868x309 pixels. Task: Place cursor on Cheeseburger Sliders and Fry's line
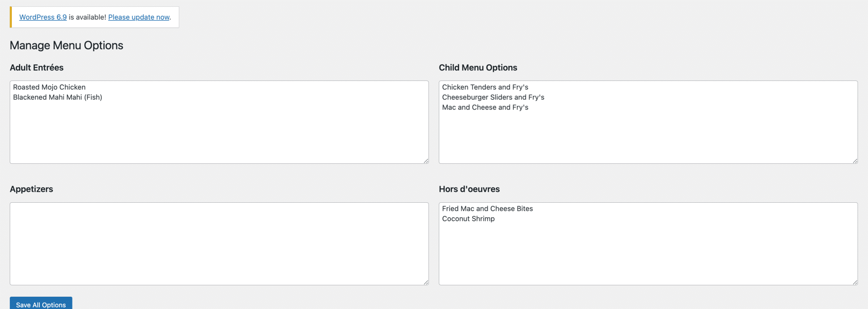point(493,97)
